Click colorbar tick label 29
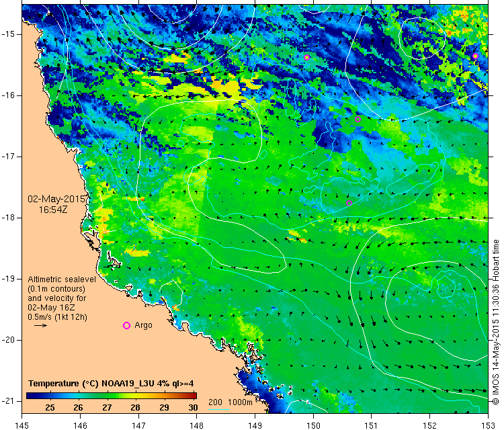 pyautogui.click(x=164, y=408)
